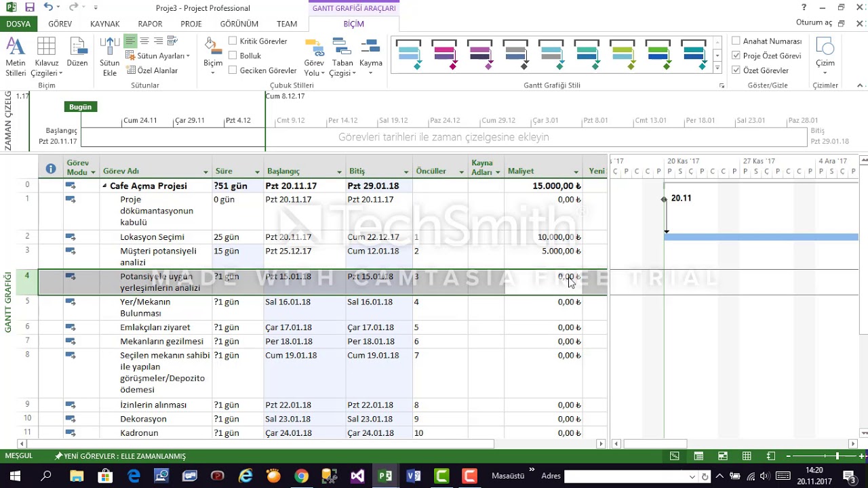Uncheck Proje Özet Görevi
Image resolution: width=868 pixels, height=488 pixels.
(x=736, y=56)
